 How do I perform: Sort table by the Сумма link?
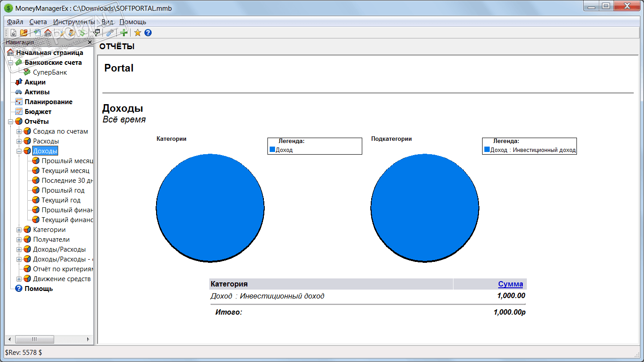511,284
